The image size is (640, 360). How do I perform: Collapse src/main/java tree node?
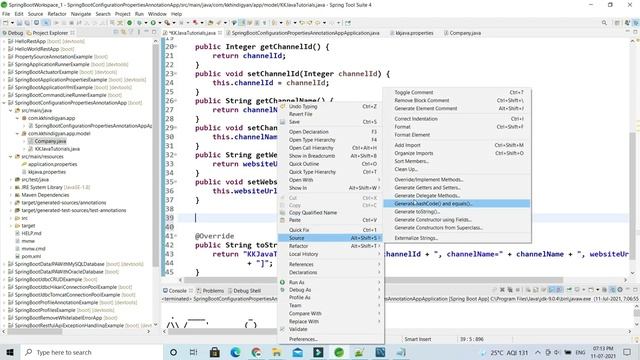tap(11, 111)
